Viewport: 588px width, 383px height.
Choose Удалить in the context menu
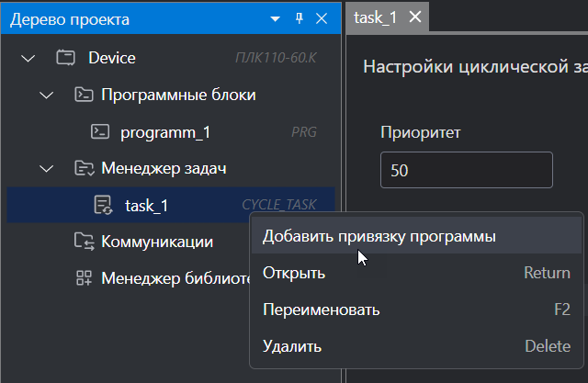coord(416,346)
